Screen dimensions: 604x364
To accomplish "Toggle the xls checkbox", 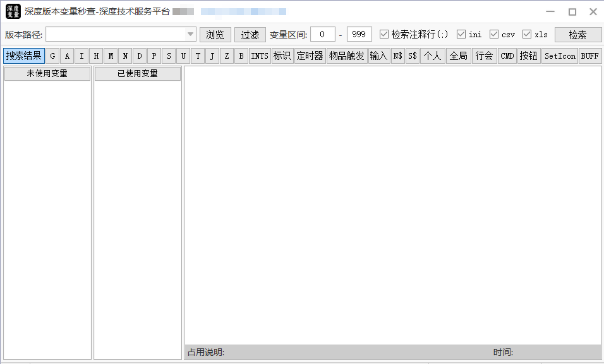I will tap(527, 34).
